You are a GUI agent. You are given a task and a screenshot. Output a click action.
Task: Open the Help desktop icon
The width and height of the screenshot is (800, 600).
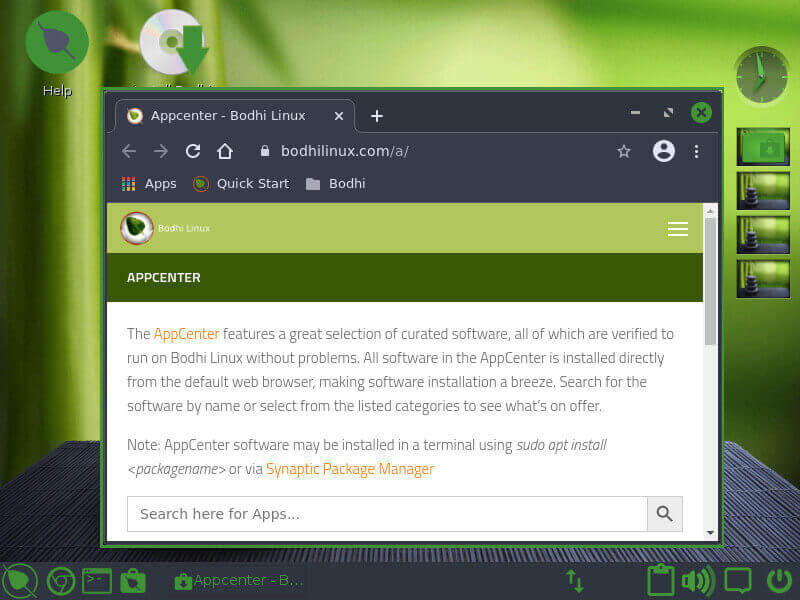(57, 54)
